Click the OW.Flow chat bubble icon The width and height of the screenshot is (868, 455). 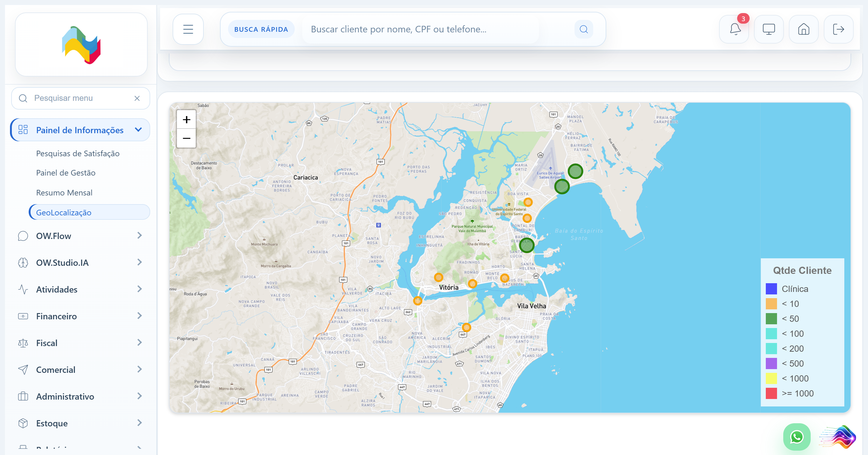pyautogui.click(x=23, y=236)
